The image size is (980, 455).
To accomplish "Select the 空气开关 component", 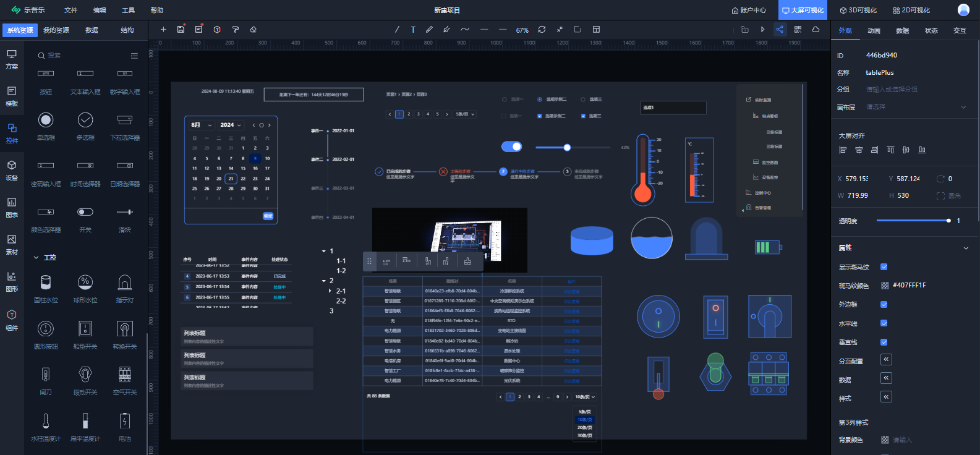I will [x=125, y=380].
